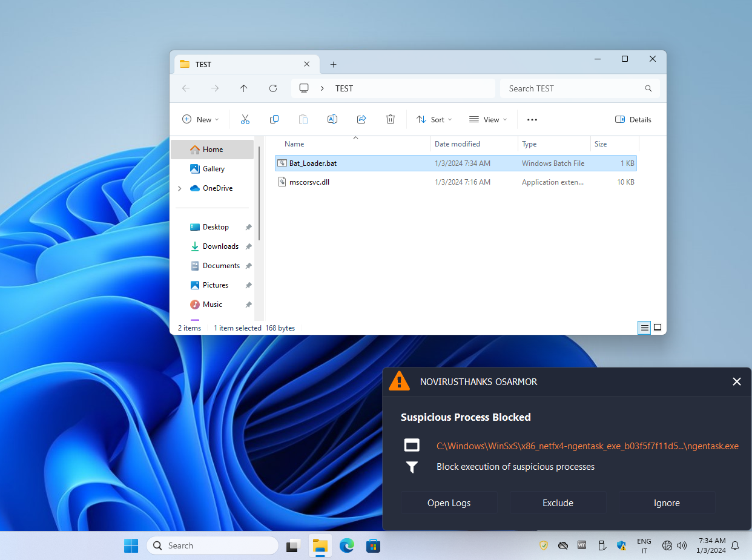Viewport: 752px width, 560px height.
Task: Open the New dropdown menu
Action: coord(201,119)
